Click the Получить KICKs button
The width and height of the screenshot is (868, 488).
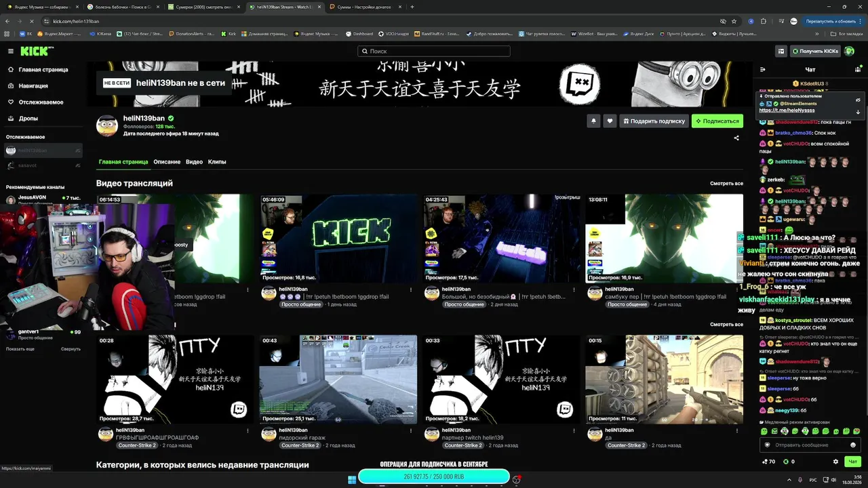[x=815, y=51]
